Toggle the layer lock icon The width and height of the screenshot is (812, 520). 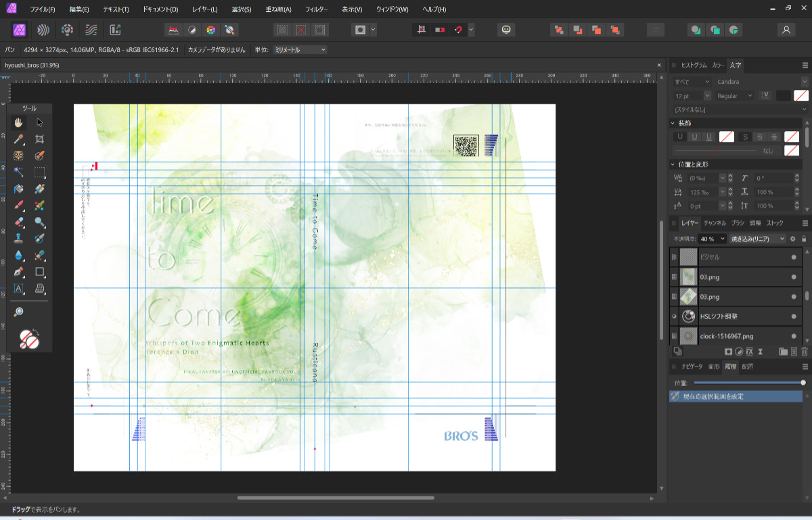[x=804, y=239]
